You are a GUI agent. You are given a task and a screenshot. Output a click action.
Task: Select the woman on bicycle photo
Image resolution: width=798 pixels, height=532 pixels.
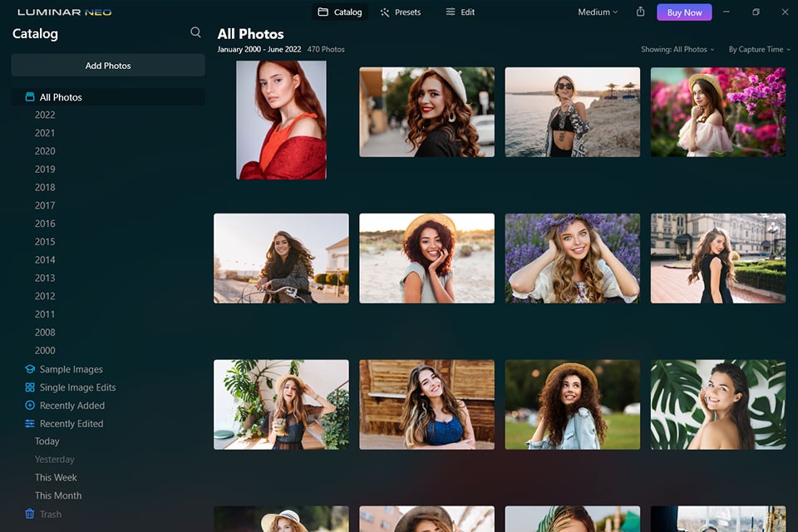coord(281,259)
